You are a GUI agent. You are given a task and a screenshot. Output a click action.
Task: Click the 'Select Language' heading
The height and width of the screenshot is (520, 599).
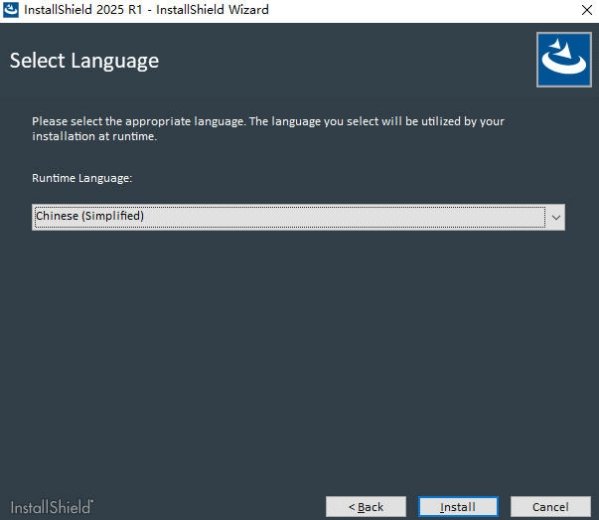click(84, 61)
